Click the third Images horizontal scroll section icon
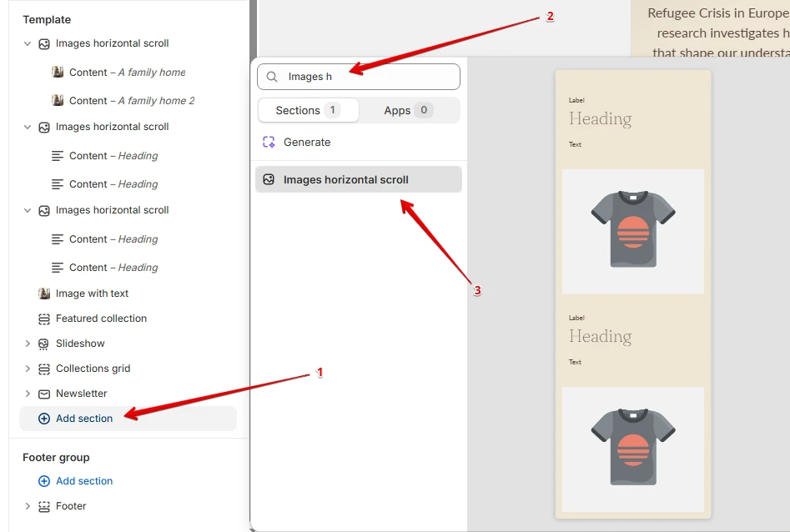790x532 pixels. pyautogui.click(x=44, y=211)
